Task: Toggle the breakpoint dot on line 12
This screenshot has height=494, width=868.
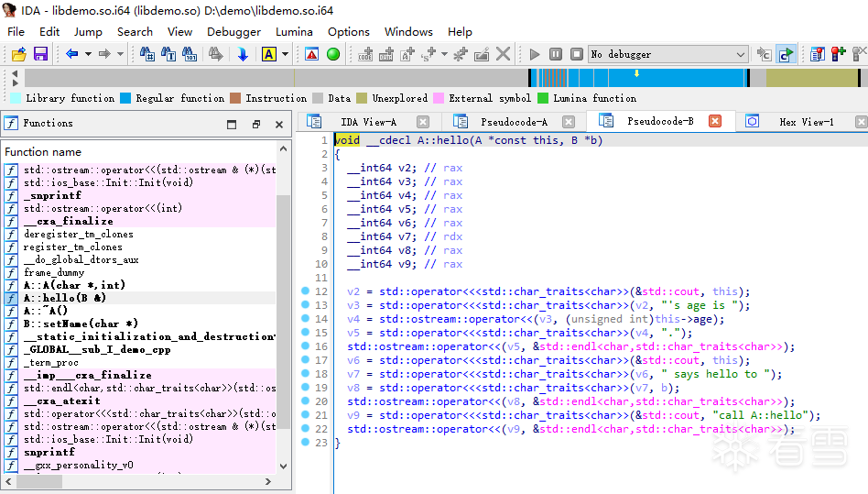Action: coord(305,291)
